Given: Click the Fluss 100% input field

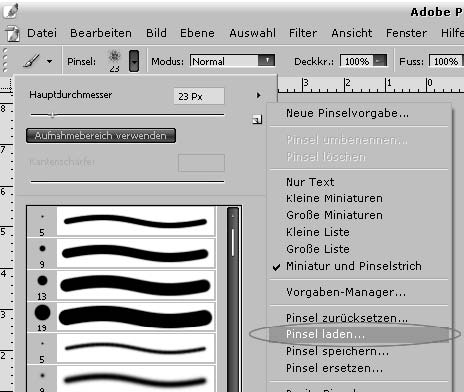Looking at the screenshot, I should [446, 61].
